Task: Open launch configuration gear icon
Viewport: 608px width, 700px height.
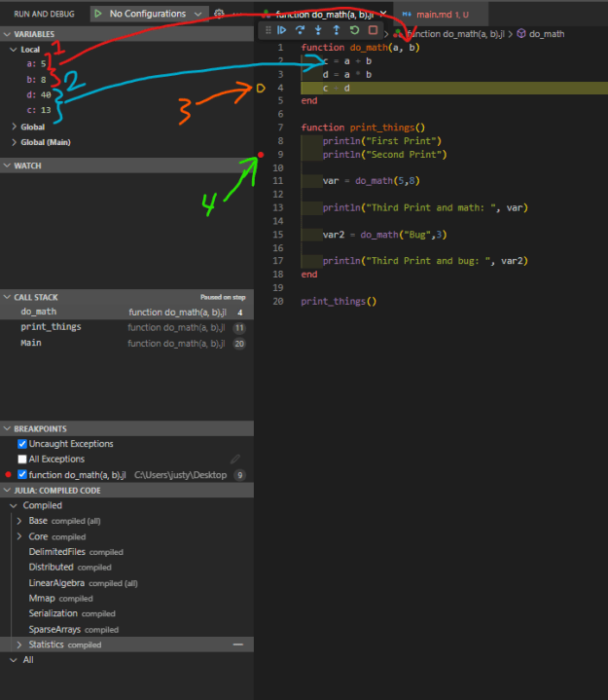Action: [x=219, y=14]
